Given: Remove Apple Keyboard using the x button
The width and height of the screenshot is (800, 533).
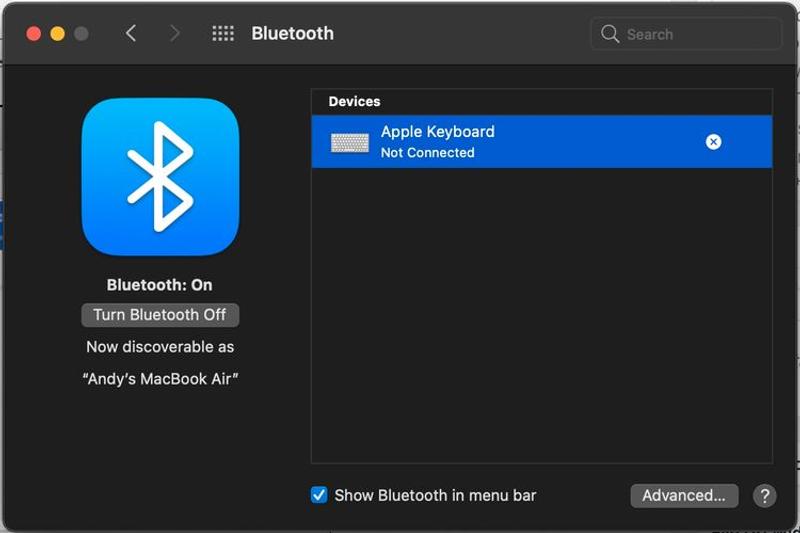Looking at the screenshot, I should coord(713,142).
